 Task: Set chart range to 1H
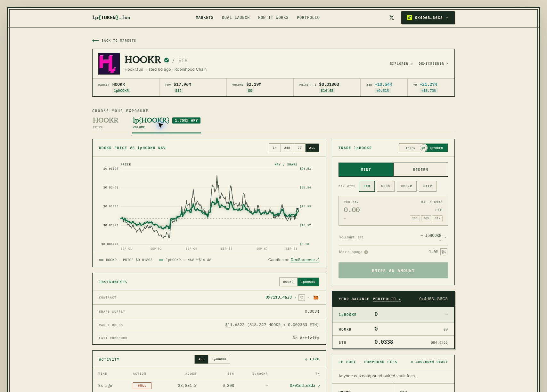[274, 148]
